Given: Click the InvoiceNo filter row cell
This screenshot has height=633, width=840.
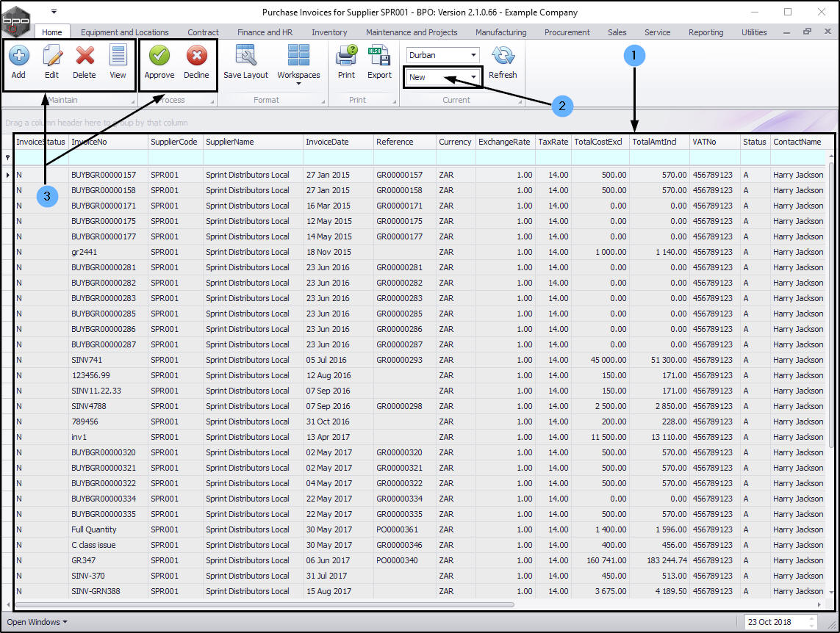Looking at the screenshot, I should 108,157.
